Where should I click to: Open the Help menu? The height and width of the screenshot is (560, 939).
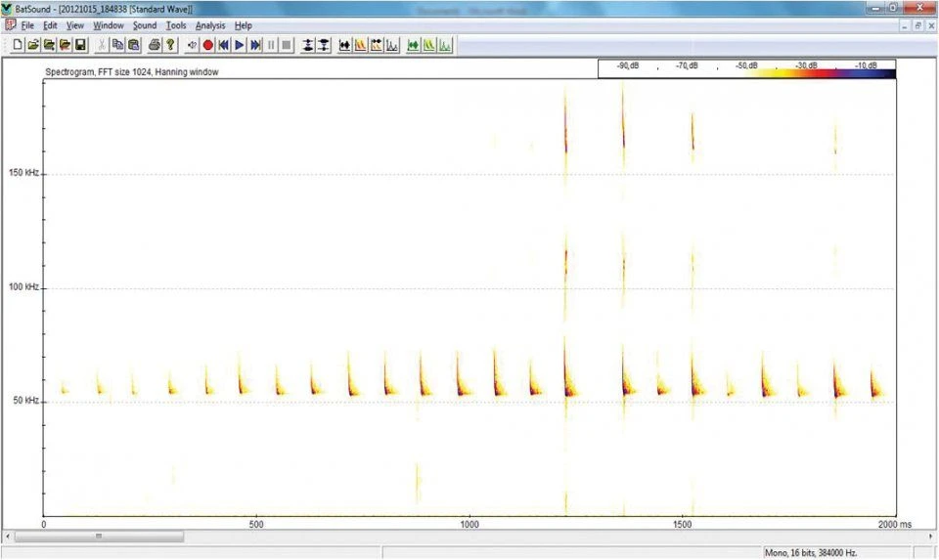click(244, 25)
